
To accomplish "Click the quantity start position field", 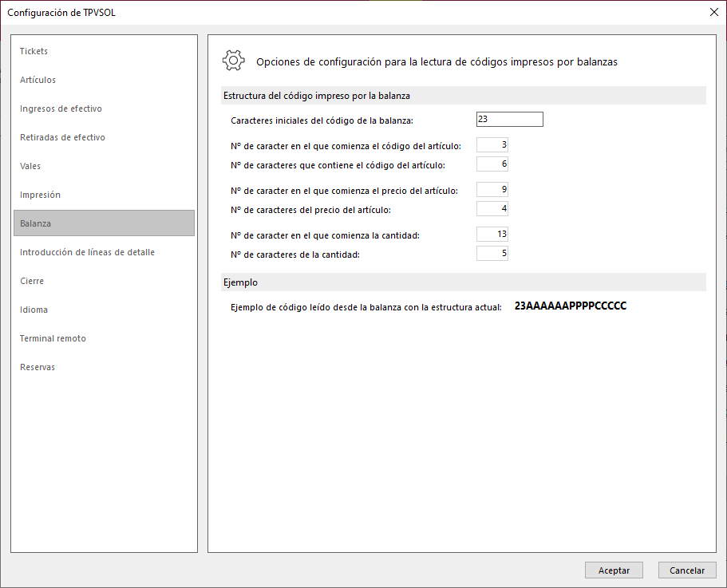I will pos(492,234).
